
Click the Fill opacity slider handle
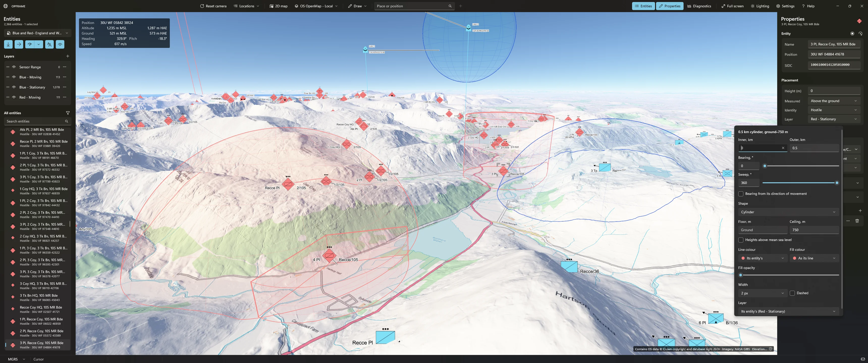point(740,275)
